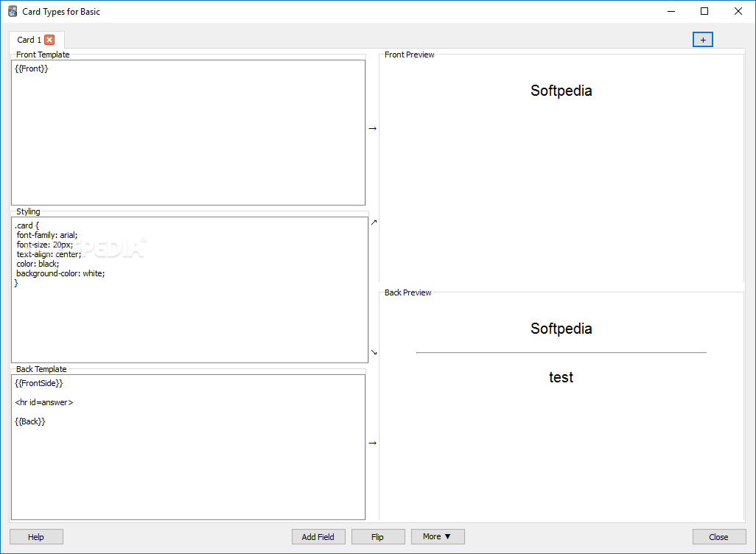
Task: Click the '.card {' line in Styling
Action: pyautogui.click(x=27, y=225)
